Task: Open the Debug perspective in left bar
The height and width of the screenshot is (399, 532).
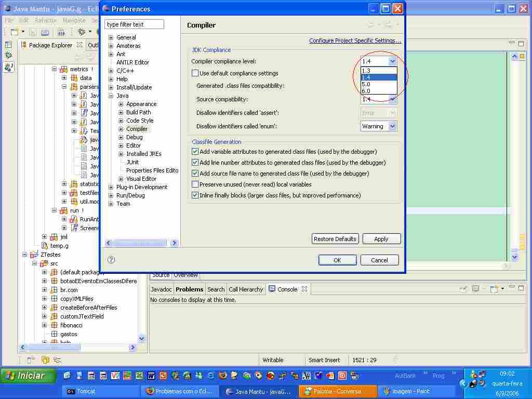Action: pos(8,56)
